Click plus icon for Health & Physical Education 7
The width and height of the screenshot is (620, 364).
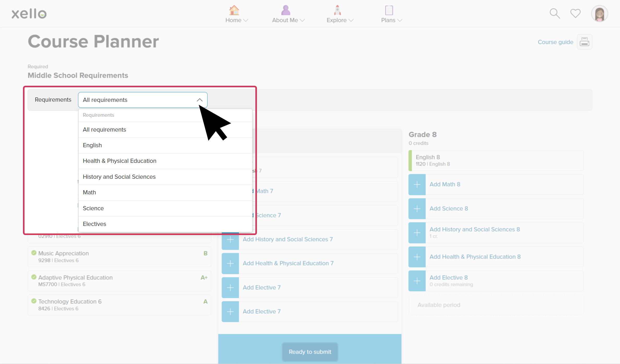[x=230, y=264]
